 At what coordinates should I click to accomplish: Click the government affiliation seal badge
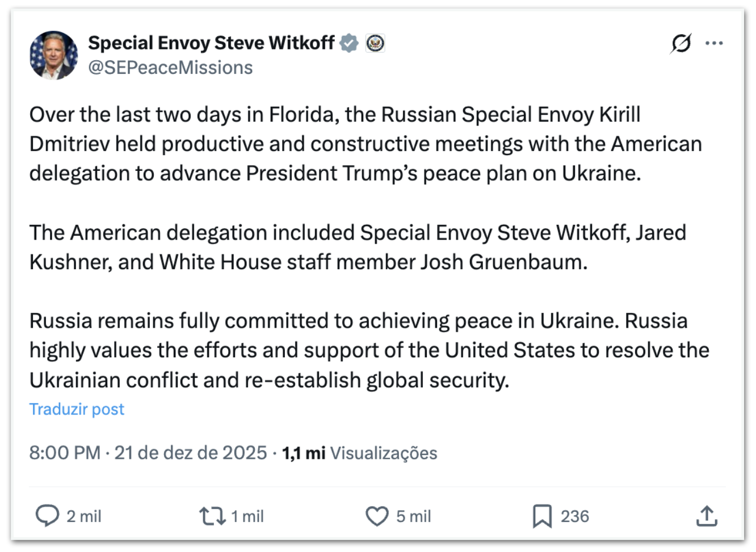click(375, 43)
